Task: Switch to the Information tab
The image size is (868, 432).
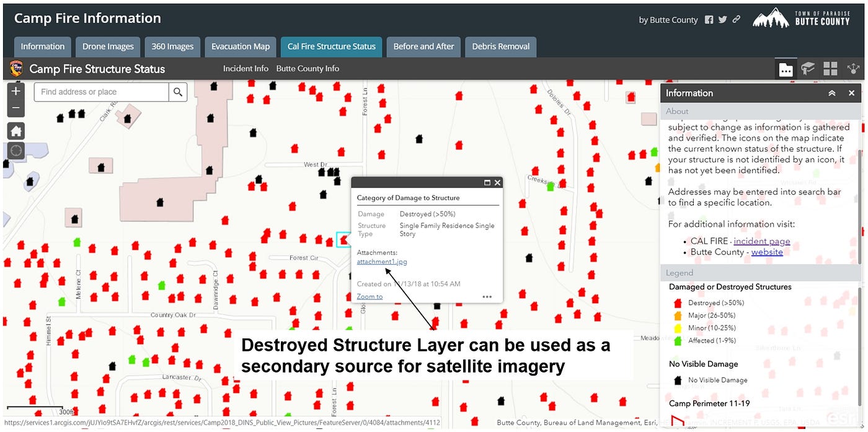Action: tap(42, 46)
